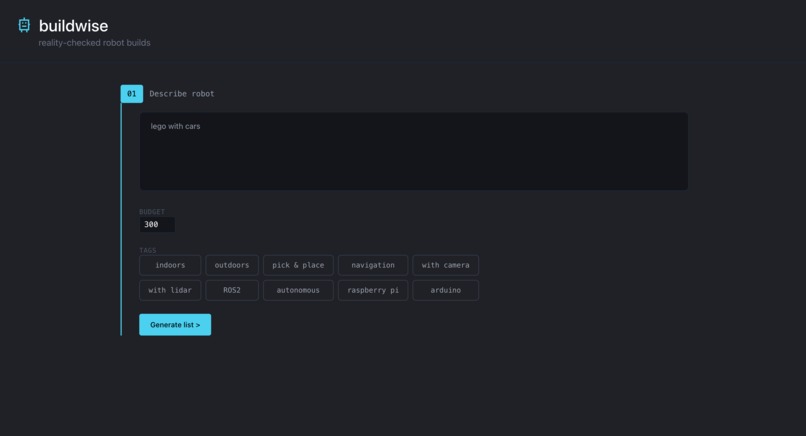Enable the pick & place tag
Image resolution: width=806 pixels, height=436 pixels.
(298, 265)
